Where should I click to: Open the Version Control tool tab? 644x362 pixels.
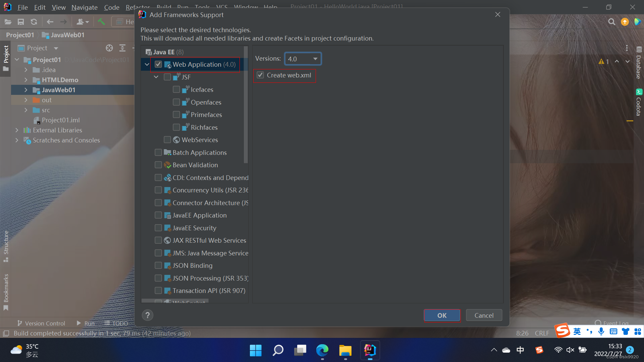click(41, 323)
